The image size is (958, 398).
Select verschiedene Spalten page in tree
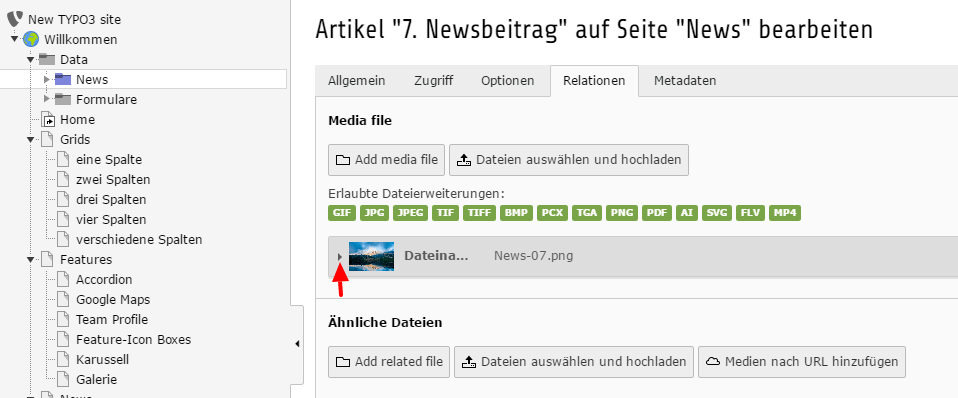pos(139,240)
